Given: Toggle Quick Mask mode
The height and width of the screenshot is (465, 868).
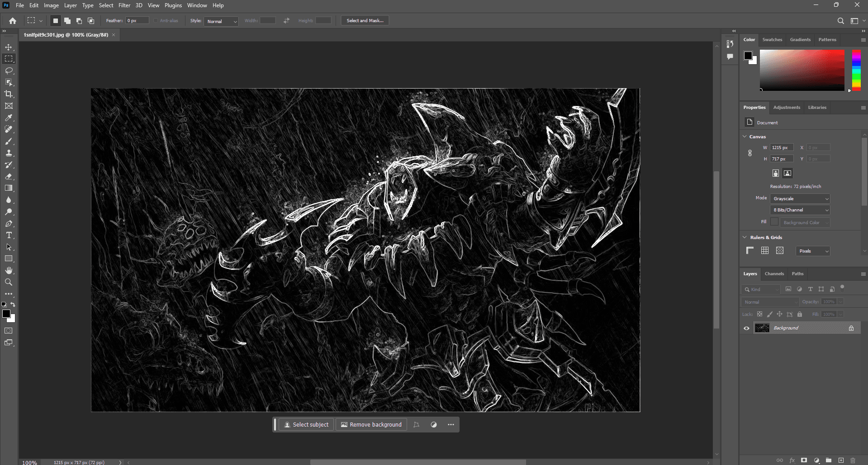Looking at the screenshot, I should click(9, 331).
